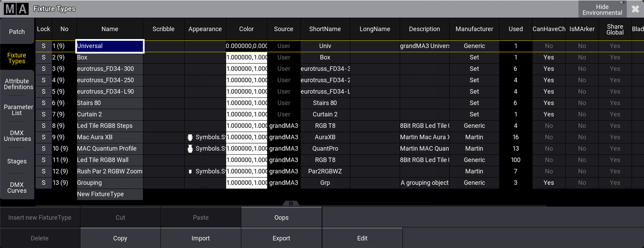Toggle the lock cell for the Universal row
644x248 pixels.
click(x=43, y=46)
